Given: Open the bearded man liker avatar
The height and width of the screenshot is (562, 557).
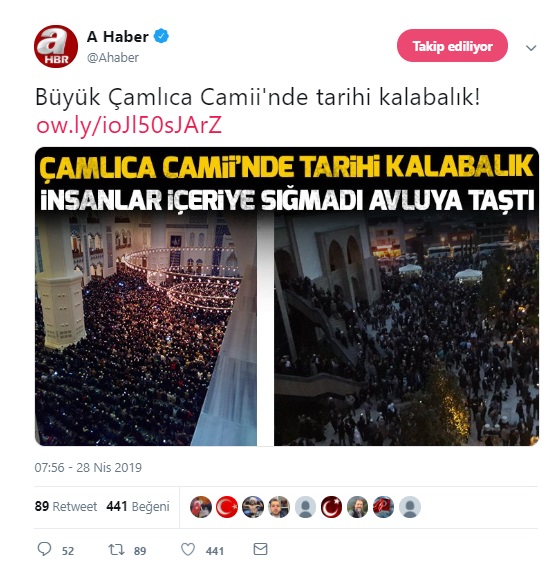Looking at the screenshot, I should tap(358, 507).
